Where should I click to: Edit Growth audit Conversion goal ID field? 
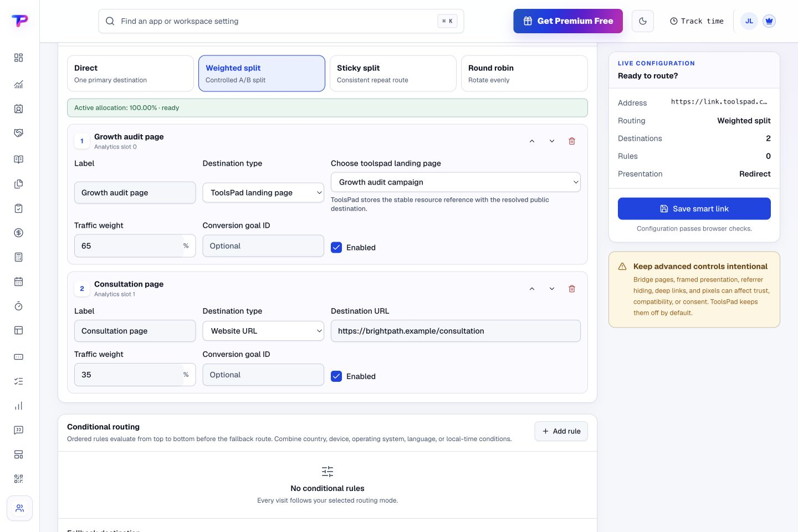263,245
